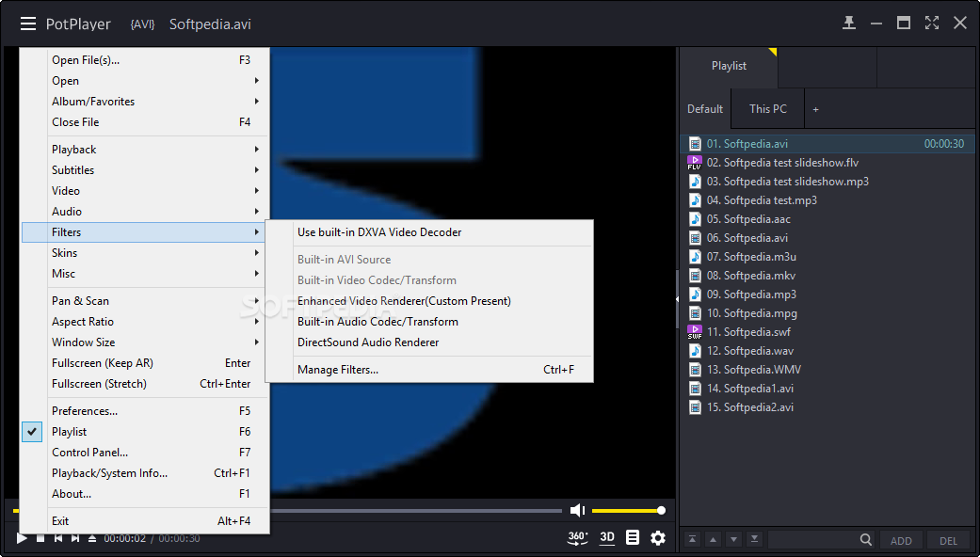Click the SWF icon of 11. Softpedia.swf
This screenshot has width=980, height=557.
tap(695, 332)
